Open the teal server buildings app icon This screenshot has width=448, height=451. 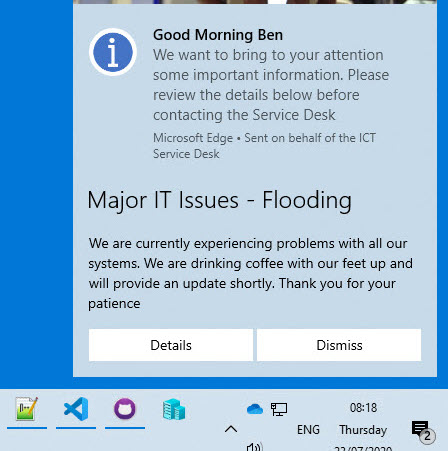[174, 409]
